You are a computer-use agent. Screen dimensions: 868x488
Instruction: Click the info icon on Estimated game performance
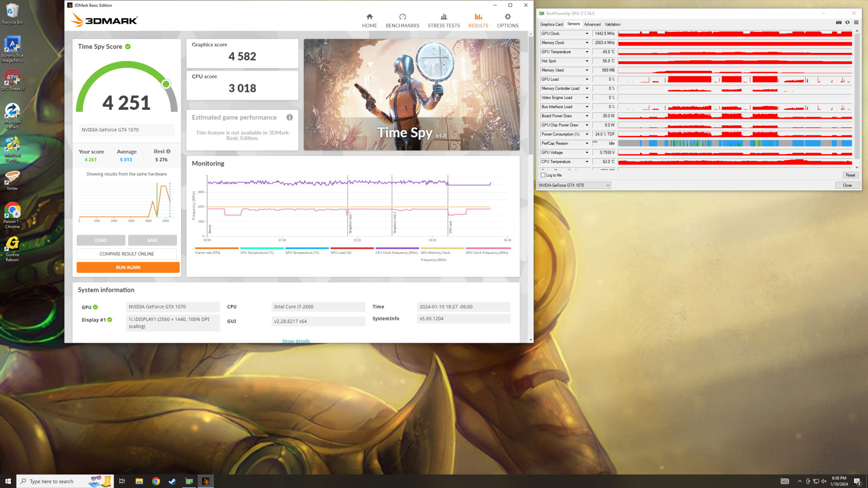pos(289,118)
